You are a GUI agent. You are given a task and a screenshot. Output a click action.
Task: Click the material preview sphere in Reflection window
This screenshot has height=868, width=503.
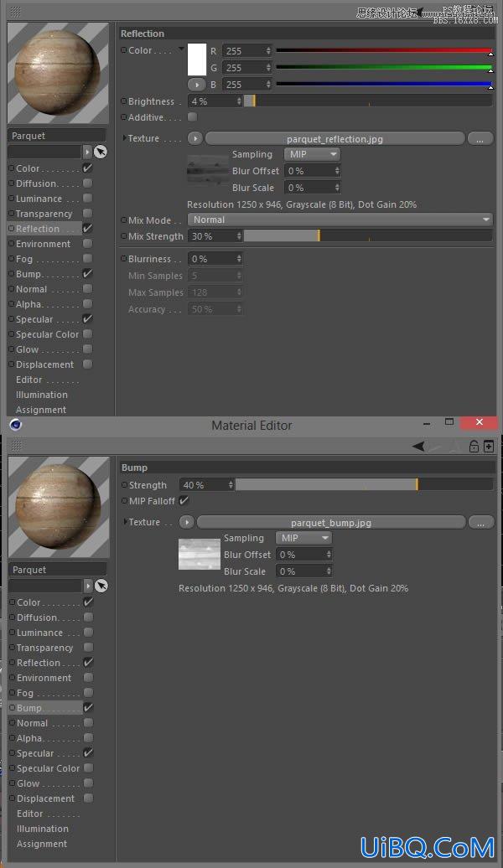(x=58, y=73)
